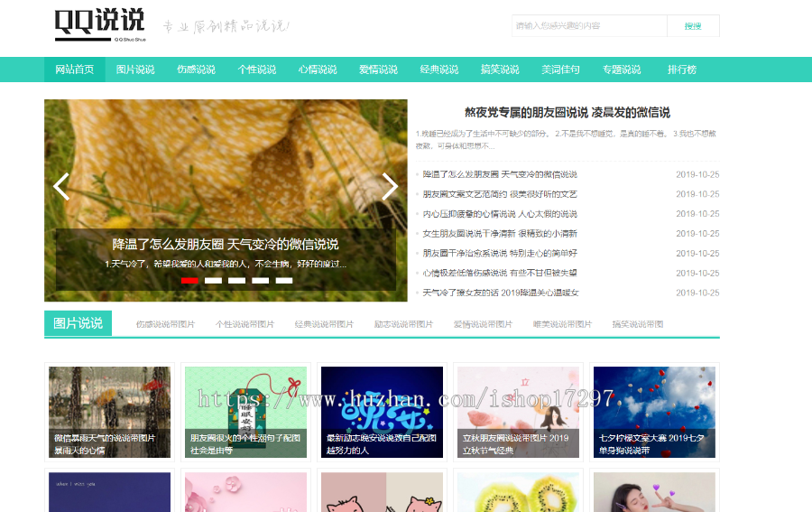
Task: Open article 天气冷了撩女友的话
Action: tap(501, 293)
